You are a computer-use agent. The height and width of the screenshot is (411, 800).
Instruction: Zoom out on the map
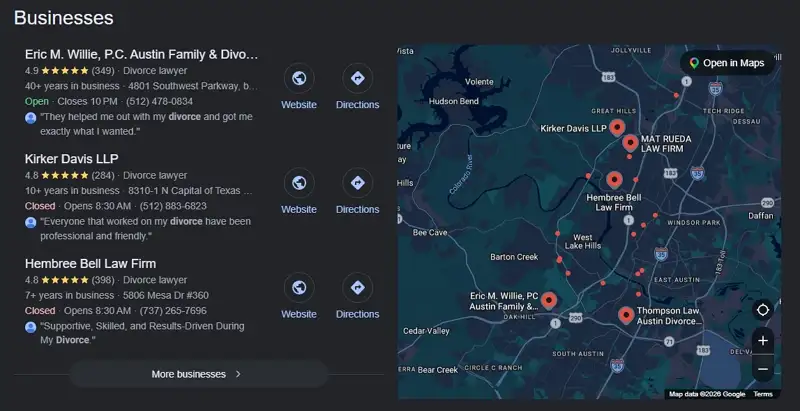(x=763, y=369)
